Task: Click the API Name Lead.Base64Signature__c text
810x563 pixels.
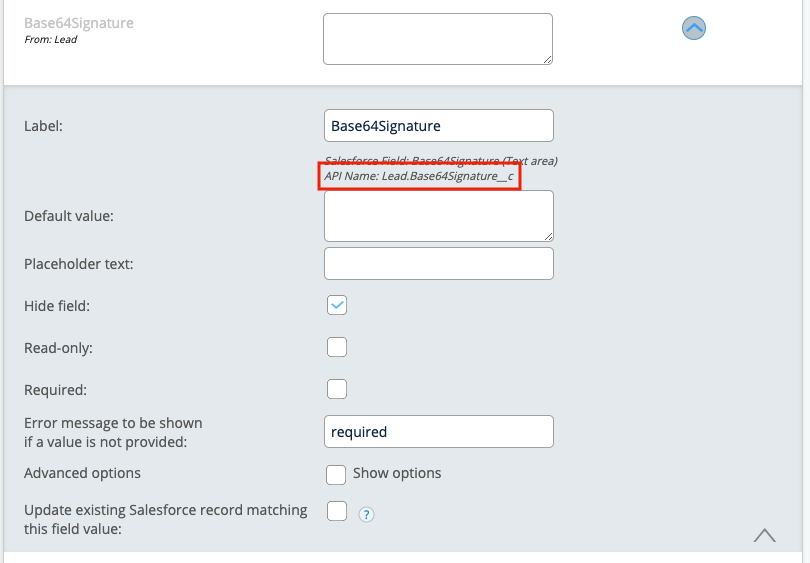Action: coord(419,176)
